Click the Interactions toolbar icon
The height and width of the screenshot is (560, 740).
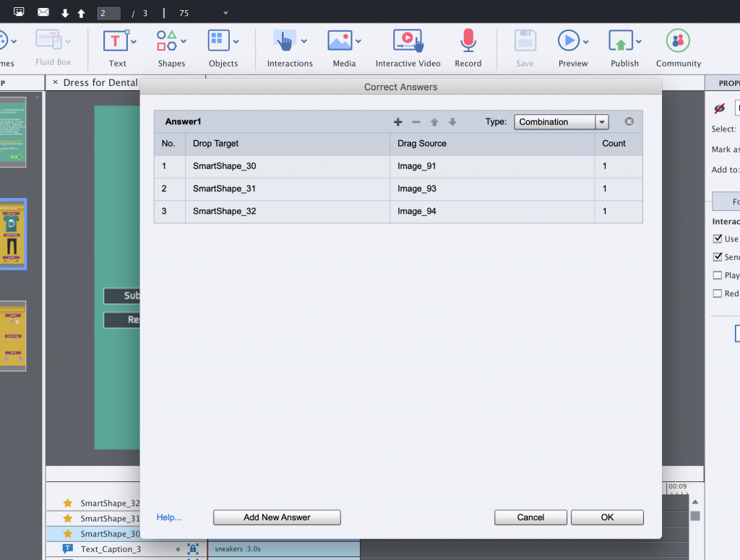coord(283,41)
